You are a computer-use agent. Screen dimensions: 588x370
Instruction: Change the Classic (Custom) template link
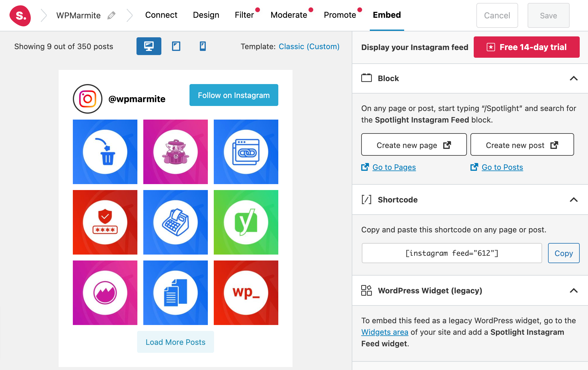tap(309, 46)
